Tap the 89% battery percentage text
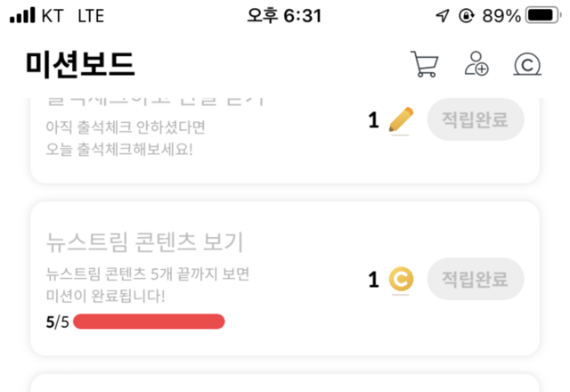The width and height of the screenshot is (570, 392). click(501, 16)
